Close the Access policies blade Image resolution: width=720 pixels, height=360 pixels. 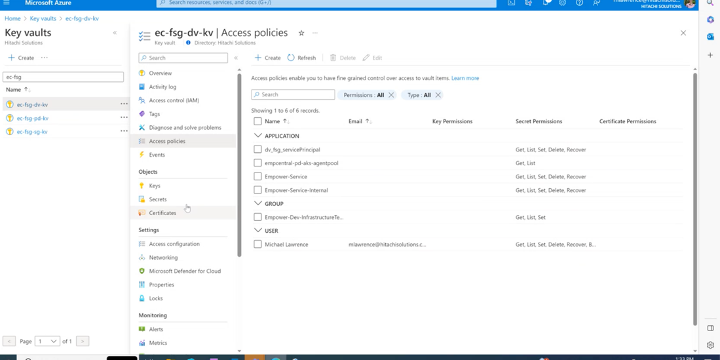click(x=683, y=33)
